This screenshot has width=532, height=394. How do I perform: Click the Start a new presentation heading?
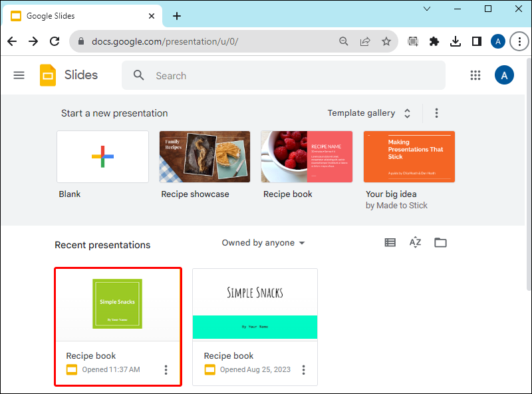[114, 113]
